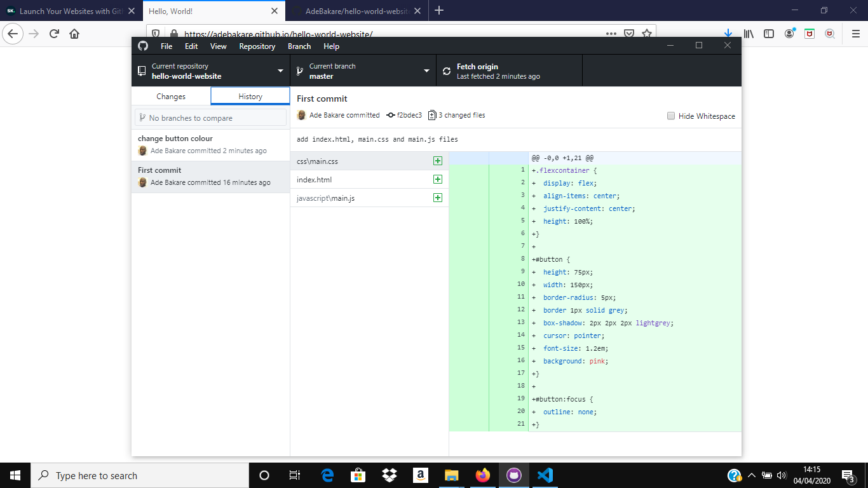Image resolution: width=868 pixels, height=488 pixels.
Task: Switch to the Changes tab
Action: pyautogui.click(x=171, y=97)
